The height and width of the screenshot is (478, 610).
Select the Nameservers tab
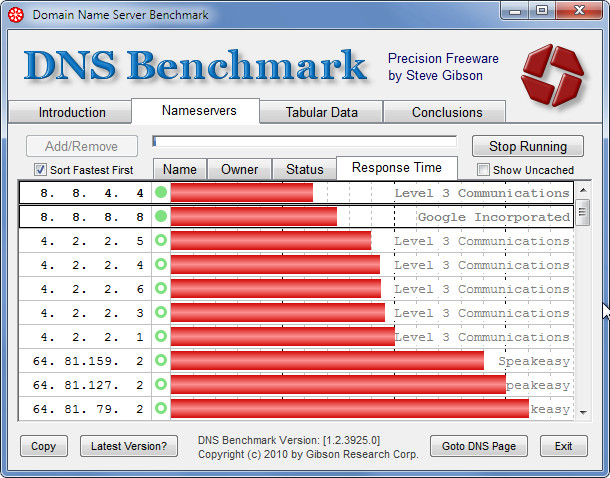point(196,111)
